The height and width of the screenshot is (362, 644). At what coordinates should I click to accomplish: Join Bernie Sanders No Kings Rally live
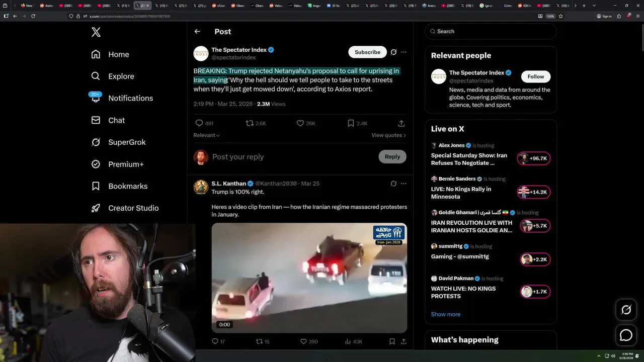click(461, 193)
